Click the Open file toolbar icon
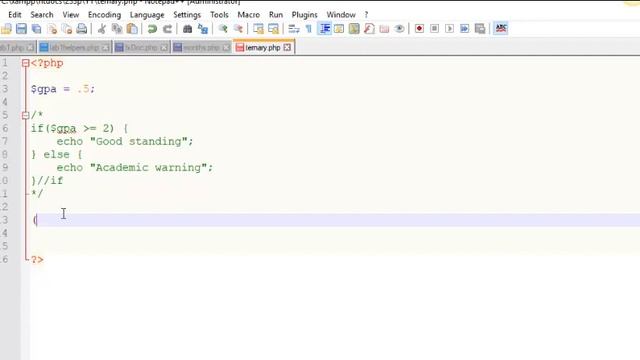The width and height of the screenshot is (640, 360). tap(7, 29)
